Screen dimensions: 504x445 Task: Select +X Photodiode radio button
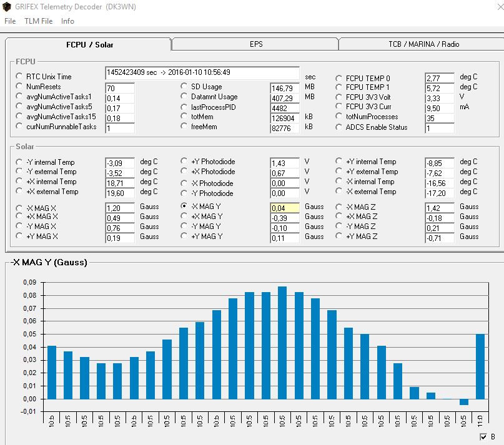(184, 171)
